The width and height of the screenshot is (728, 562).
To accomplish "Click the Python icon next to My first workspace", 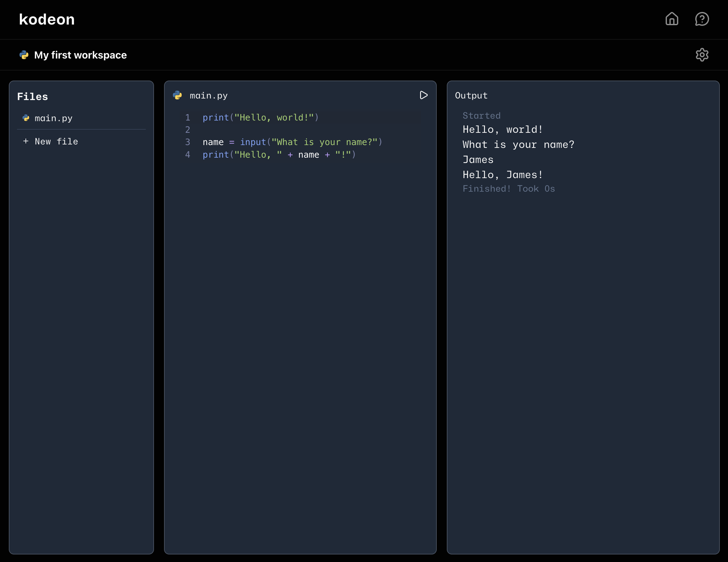I will [x=24, y=55].
